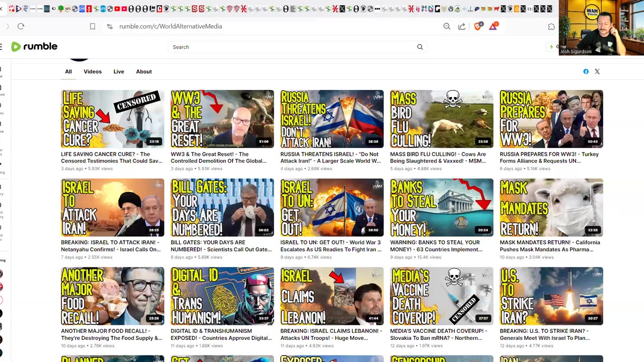Open Mass Bird Flu Culling thumbnail
Image resolution: width=644 pixels, height=362 pixels.
click(442, 119)
